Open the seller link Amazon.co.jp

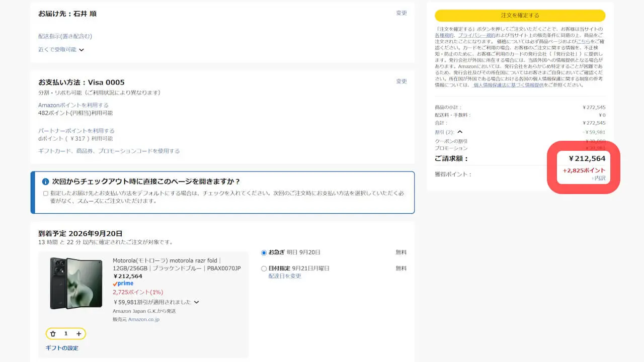click(143, 319)
